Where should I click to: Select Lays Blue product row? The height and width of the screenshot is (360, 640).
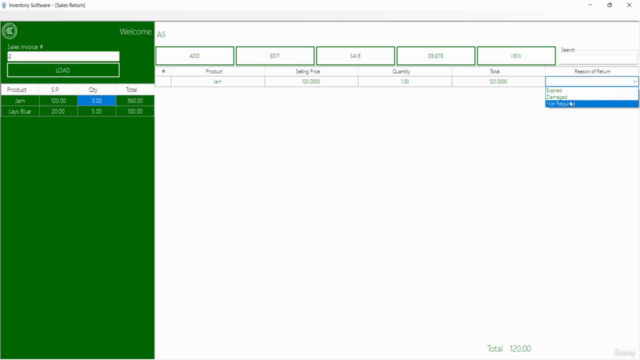coord(78,111)
